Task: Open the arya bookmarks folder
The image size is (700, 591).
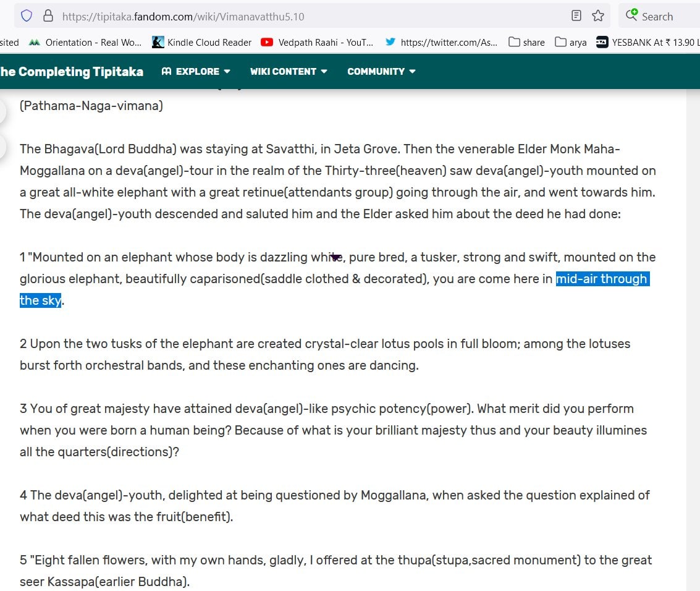Action: click(570, 43)
